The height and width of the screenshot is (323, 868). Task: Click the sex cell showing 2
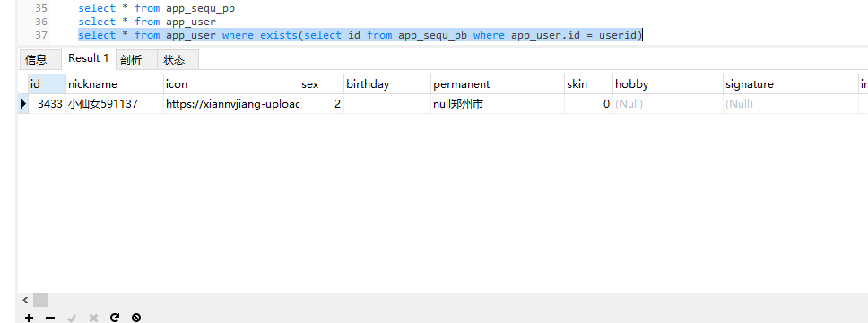[x=321, y=103]
